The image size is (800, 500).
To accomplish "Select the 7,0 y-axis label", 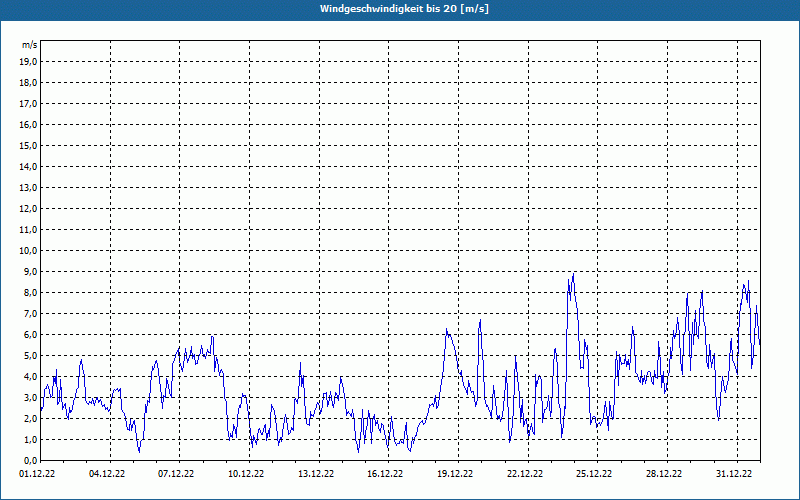I will click(30, 313).
